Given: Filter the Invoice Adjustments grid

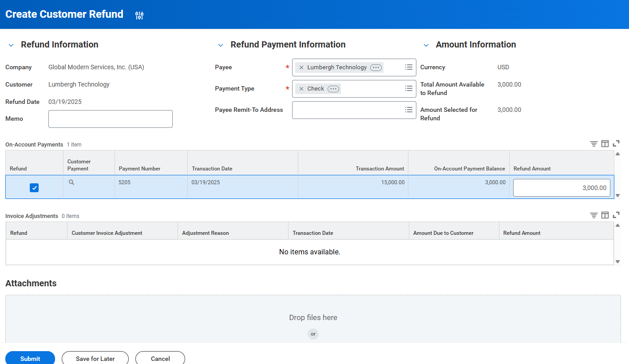Looking at the screenshot, I should coord(593,215).
